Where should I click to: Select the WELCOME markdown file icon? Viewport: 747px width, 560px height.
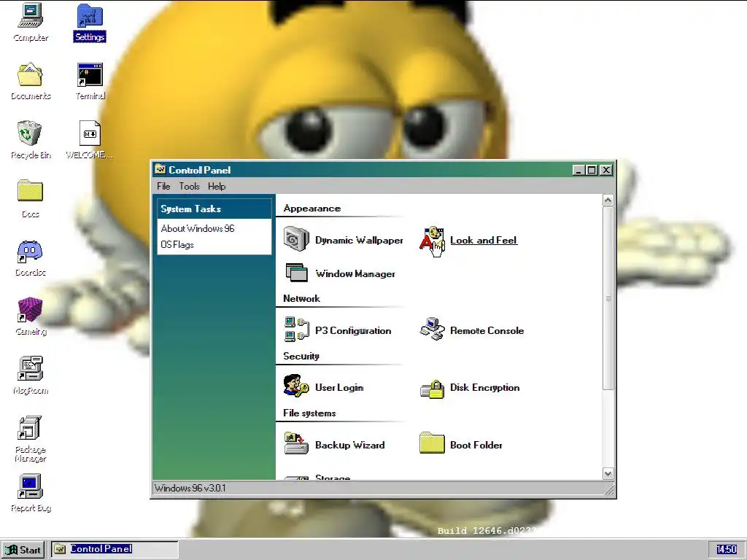pos(90,133)
